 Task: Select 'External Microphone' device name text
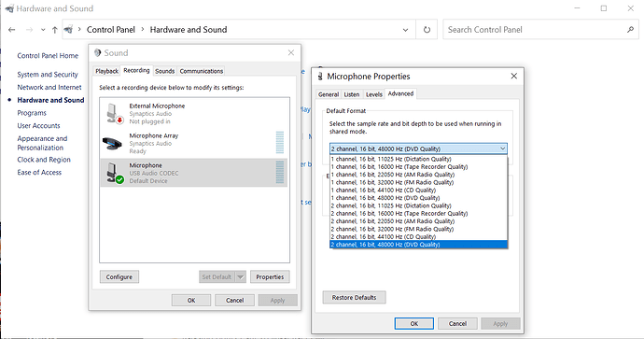coord(157,106)
